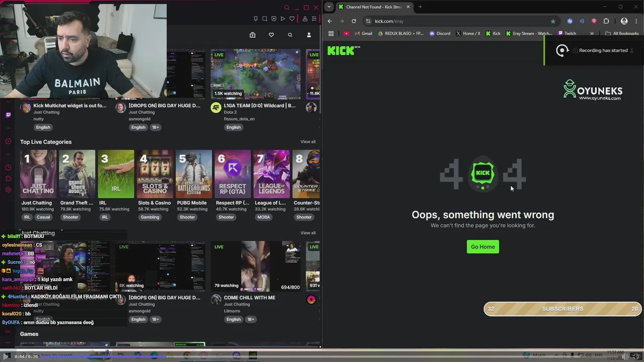Open Just Chatting category card
The width and height of the screenshot is (644, 362).
[38, 173]
